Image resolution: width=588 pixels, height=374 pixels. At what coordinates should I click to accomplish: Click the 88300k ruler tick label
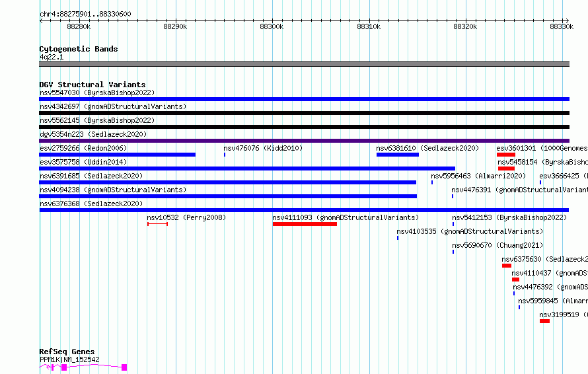point(272,26)
